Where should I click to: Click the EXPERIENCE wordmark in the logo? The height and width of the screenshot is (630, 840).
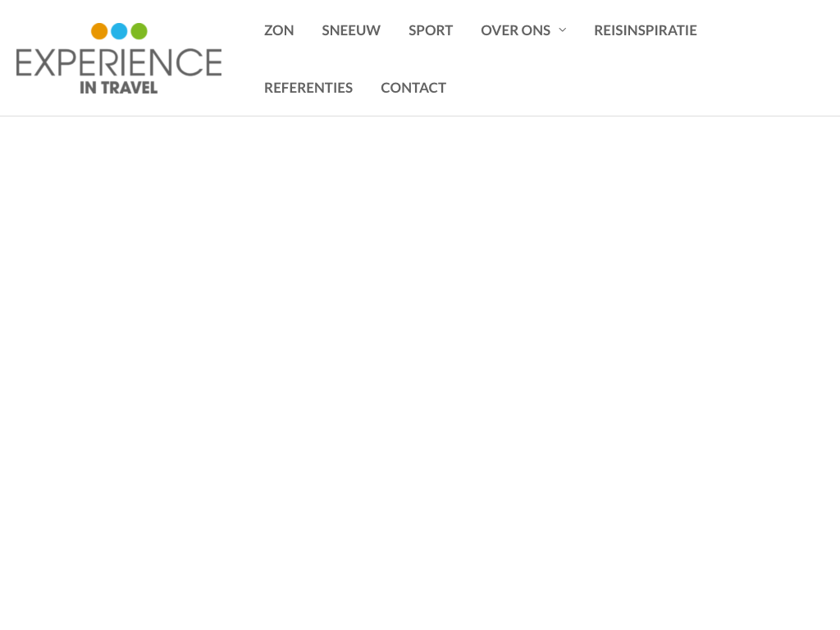point(119,63)
